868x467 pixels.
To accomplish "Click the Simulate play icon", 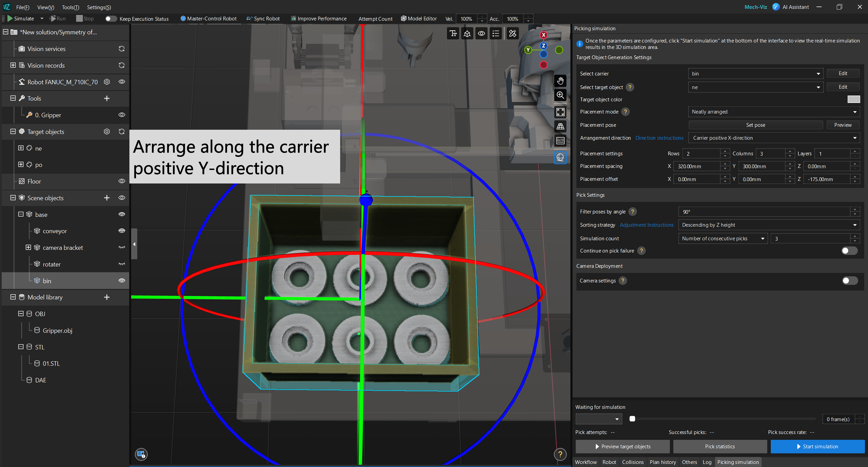I will point(10,18).
